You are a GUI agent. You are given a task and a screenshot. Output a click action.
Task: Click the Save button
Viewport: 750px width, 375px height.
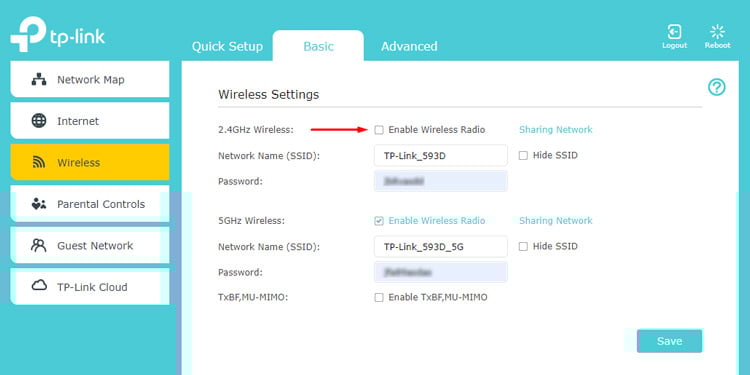[x=669, y=341]
